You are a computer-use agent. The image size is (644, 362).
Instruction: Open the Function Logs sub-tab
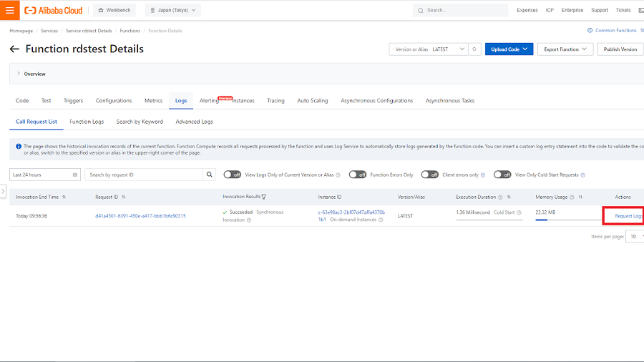pyautogui.click(x=87, y=122)
